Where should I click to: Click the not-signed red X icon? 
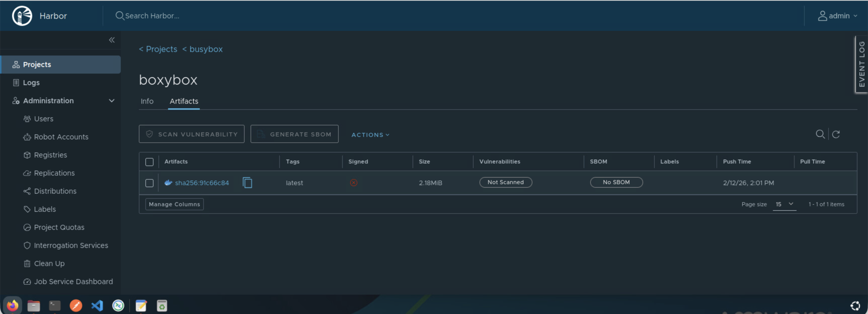click(x=353, y=183)
